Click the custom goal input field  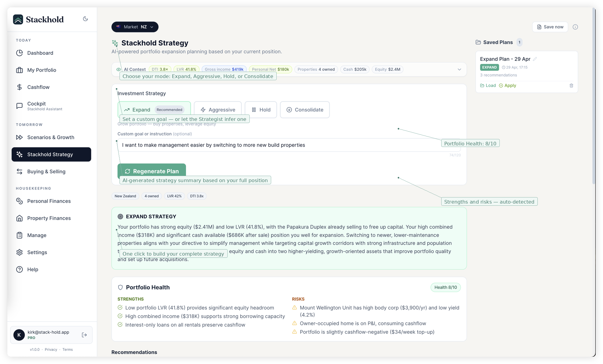pos(289,145)
